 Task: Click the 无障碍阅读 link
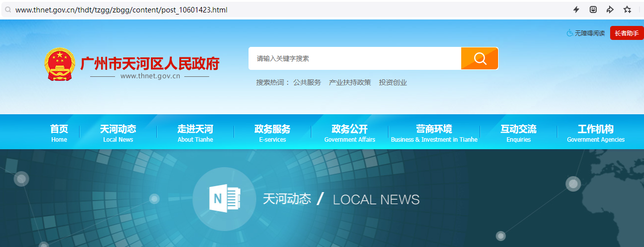(590, 33)
